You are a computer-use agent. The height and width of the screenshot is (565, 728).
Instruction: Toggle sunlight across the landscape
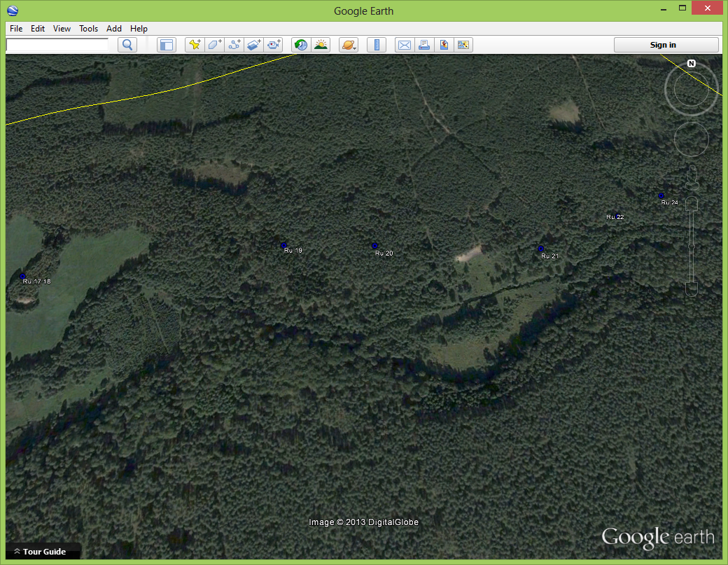[x=321, y=45]
